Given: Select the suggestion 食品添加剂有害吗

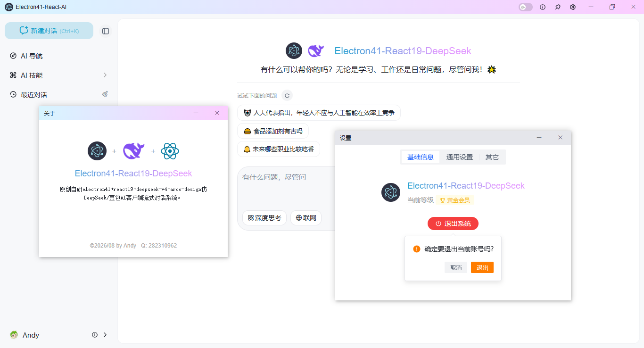Looking at the screenshot, I should pyautogui.click(x=273, y=131).
